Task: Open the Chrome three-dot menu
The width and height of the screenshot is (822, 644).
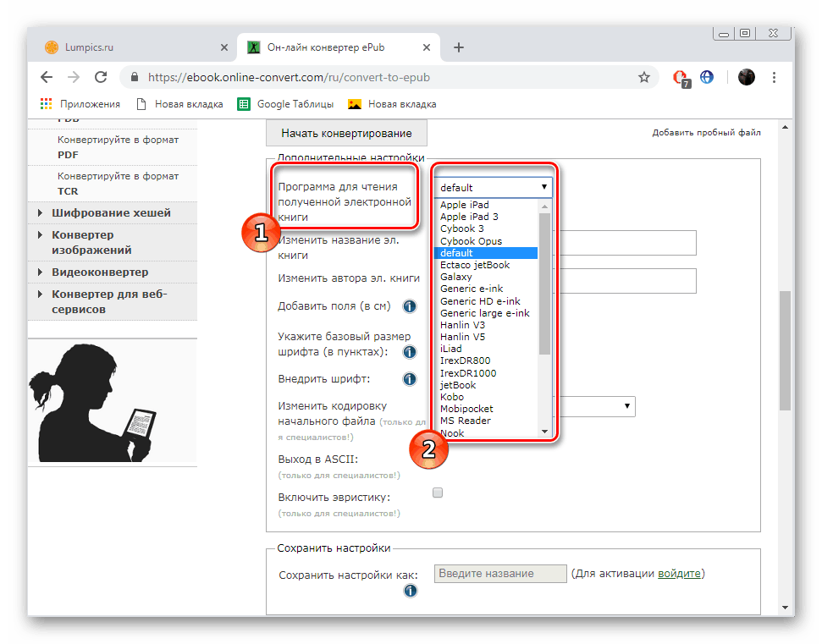Action: (x=774, y=78)
